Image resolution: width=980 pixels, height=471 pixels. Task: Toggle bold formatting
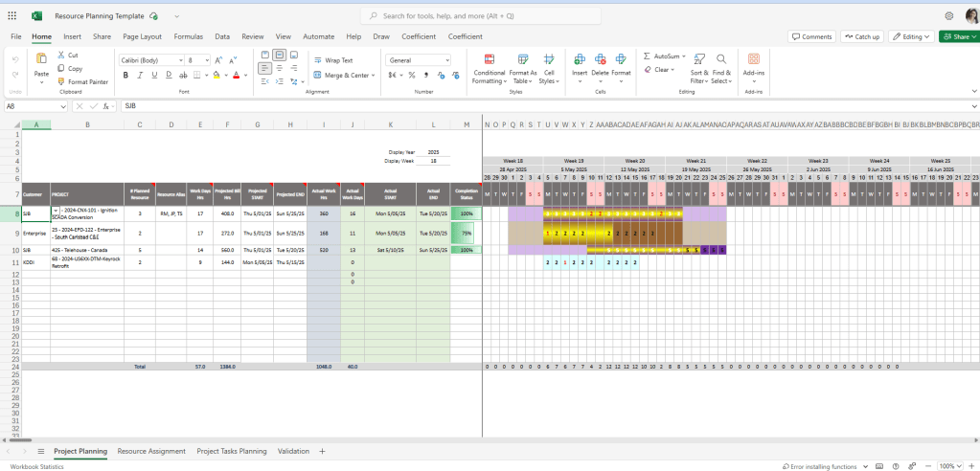click(125, 75)
